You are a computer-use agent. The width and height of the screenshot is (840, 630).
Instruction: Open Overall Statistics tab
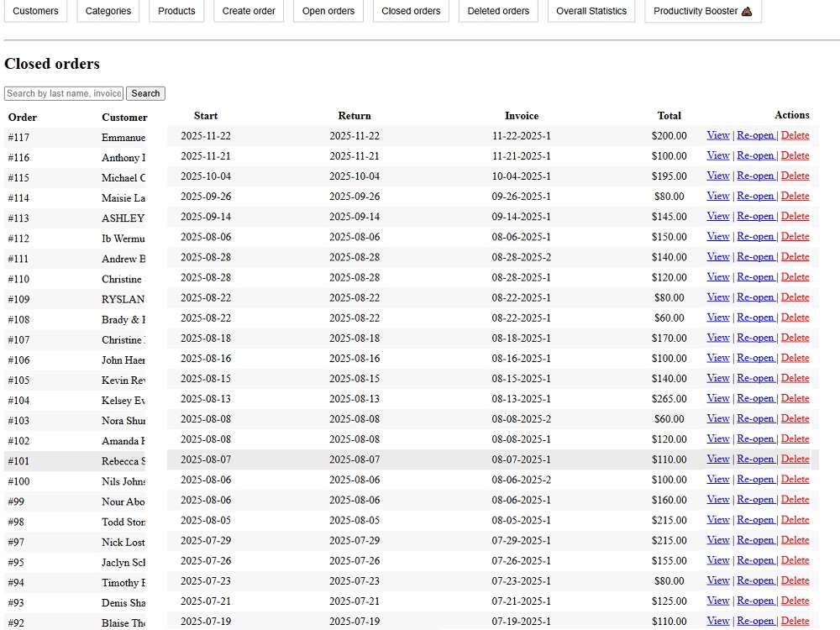[591, 11]
